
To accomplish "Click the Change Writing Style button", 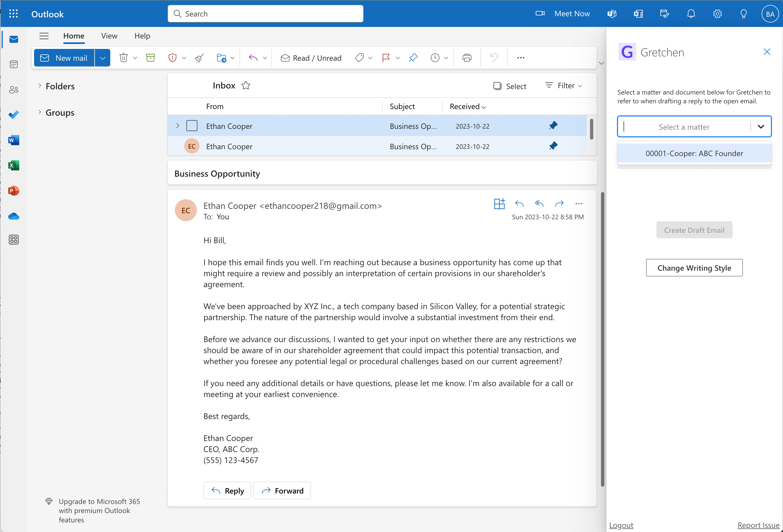I will point(694,268).
